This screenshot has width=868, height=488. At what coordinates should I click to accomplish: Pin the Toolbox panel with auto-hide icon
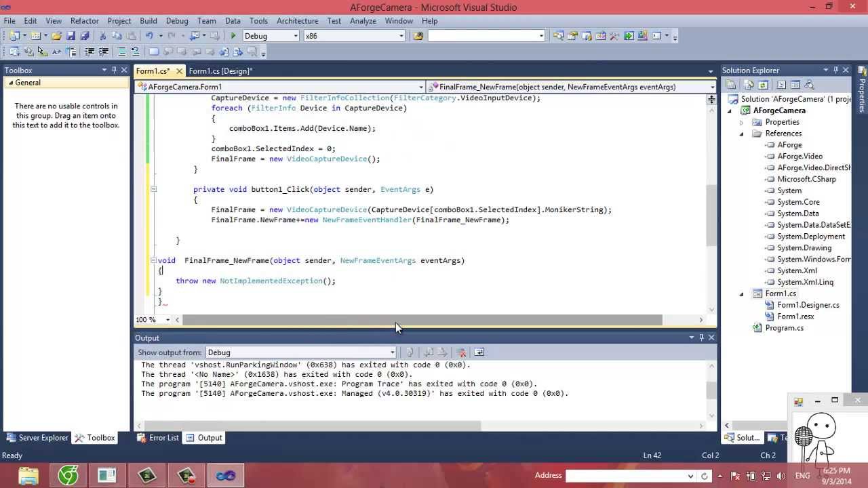[114, 70]
